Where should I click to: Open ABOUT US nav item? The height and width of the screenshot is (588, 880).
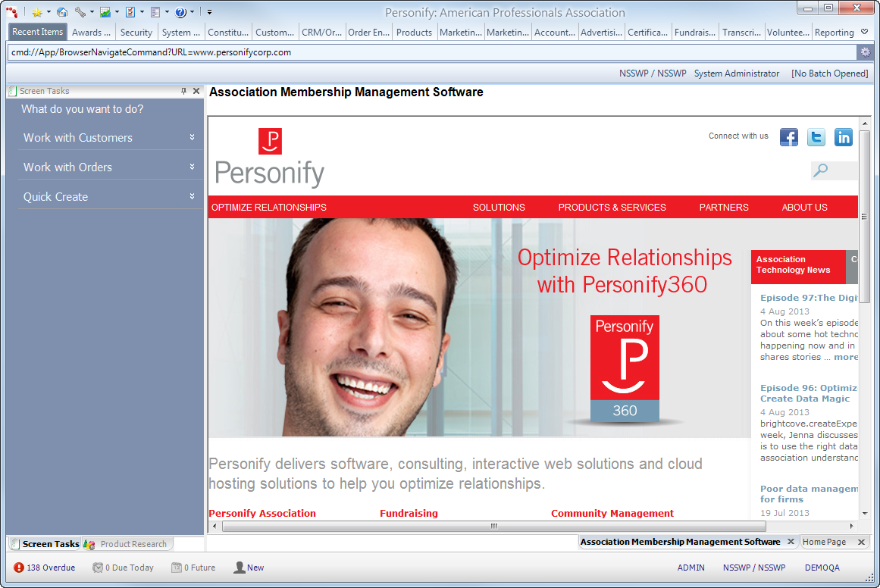point(804,207)
